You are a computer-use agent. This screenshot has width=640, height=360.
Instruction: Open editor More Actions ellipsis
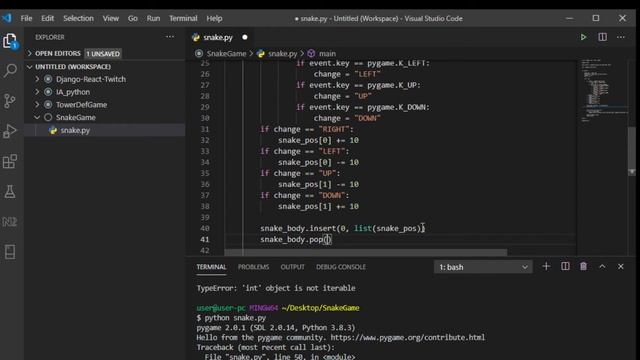coord(621,37)
